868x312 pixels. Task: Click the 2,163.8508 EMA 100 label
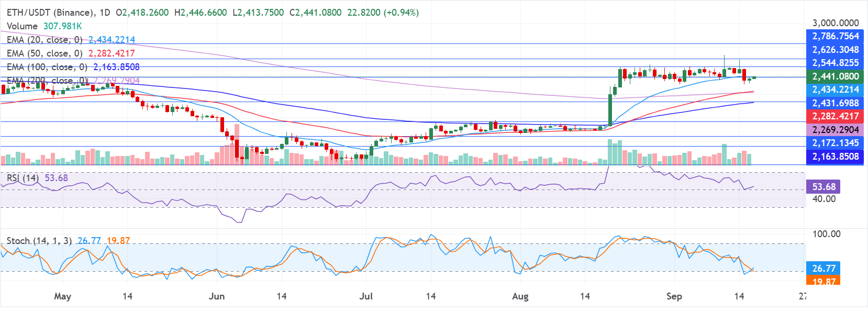click(x=835, y=157)
